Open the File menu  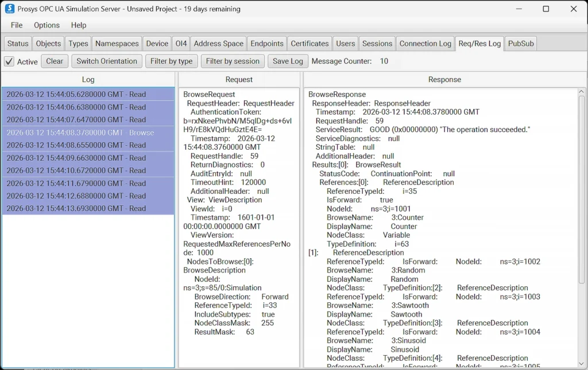tap(17, 25)
